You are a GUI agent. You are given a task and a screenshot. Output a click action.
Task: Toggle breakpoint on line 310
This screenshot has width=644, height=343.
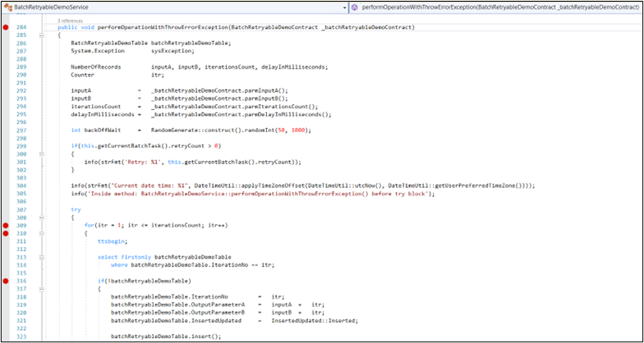pyautogui.click(x=5, y=233)
